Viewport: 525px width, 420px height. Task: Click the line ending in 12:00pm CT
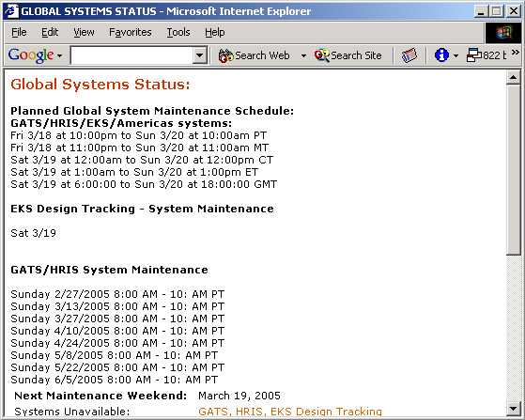coord(142,160)
